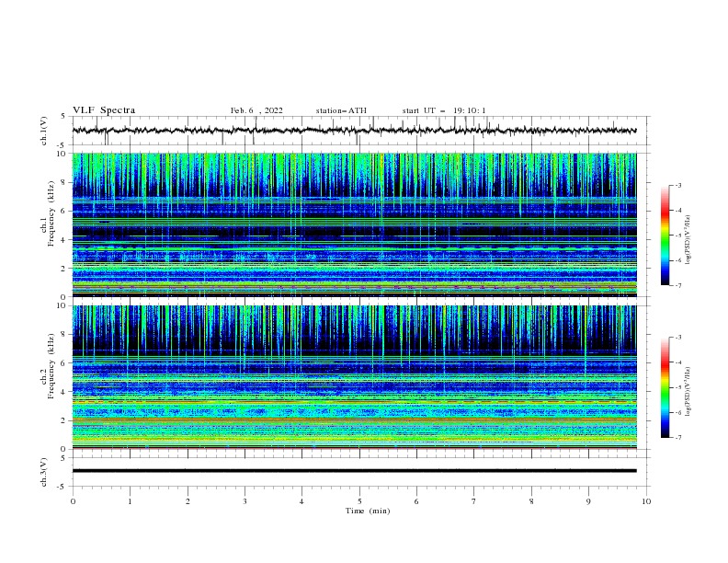The height and width of the screenshot is (563, 728).
Task: Click the ch.1 colorbar "log(PSD)(V²/Hz)" label
Action: [x=688, y=240]
